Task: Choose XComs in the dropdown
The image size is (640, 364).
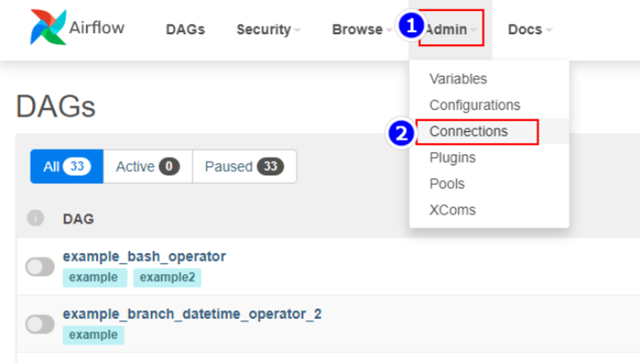Action: [452, 210]
